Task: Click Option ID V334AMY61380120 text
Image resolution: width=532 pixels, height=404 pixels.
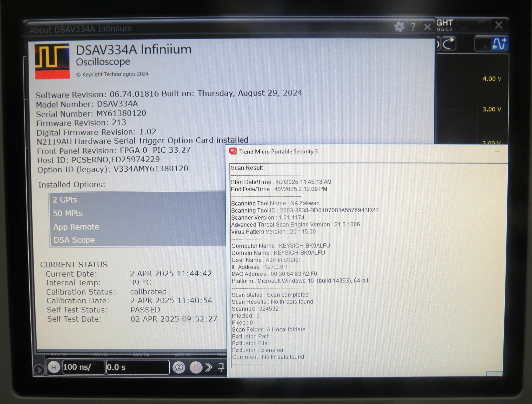Action: [113, 169]
